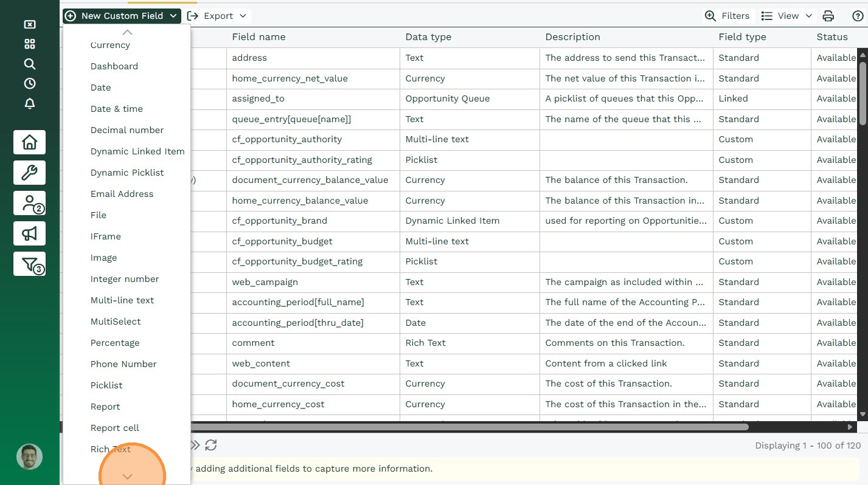Select Dynamic Picklist from the field type menu
Screen dimensions: 868x485
[127, 173]
